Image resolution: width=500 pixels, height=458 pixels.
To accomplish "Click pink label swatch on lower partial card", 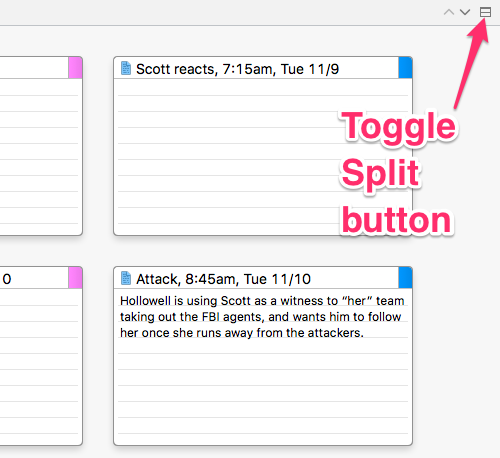I will pos(75,277).
